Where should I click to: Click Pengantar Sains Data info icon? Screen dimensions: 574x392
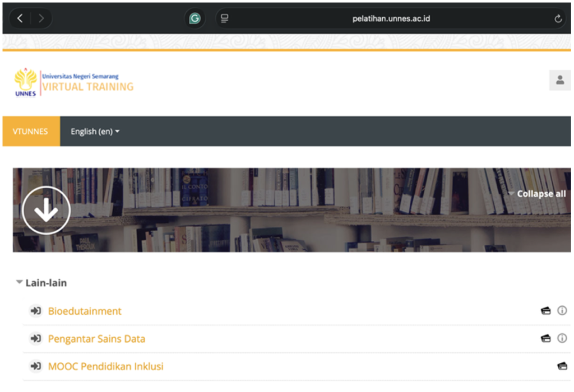pyautogui.click(x=562, y=338)
